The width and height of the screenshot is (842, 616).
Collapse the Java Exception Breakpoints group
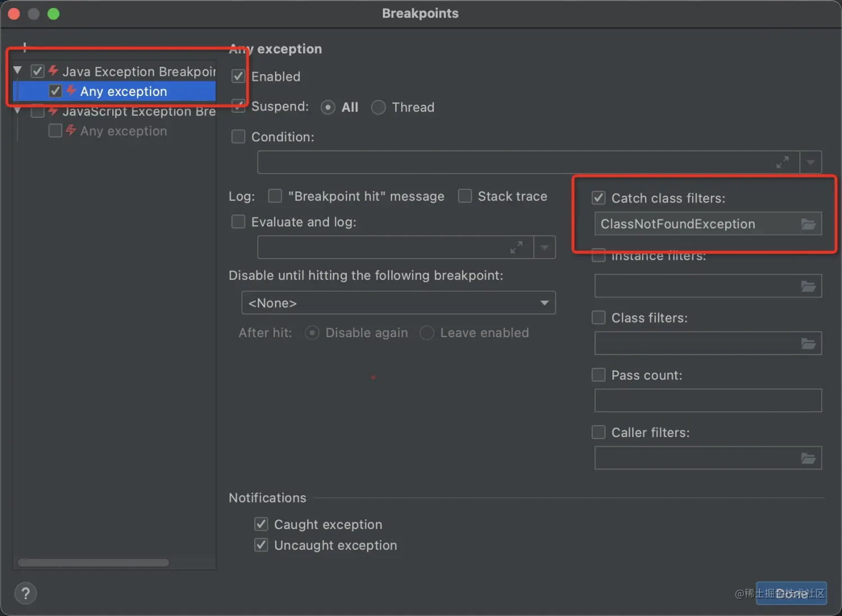17,70
